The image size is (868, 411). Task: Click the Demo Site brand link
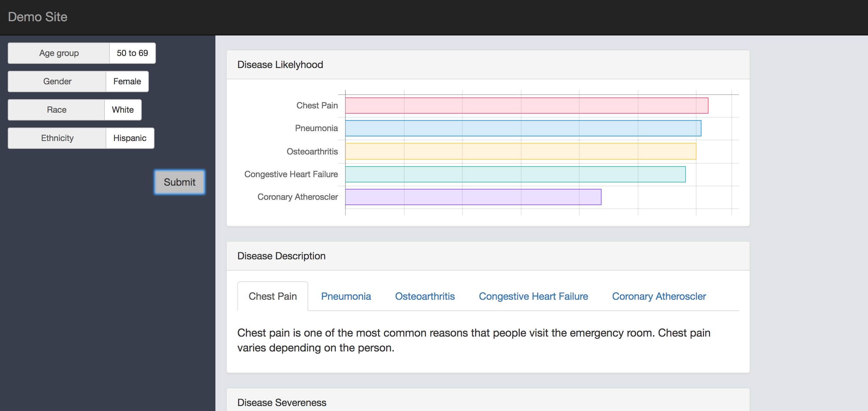click(38, 17)
